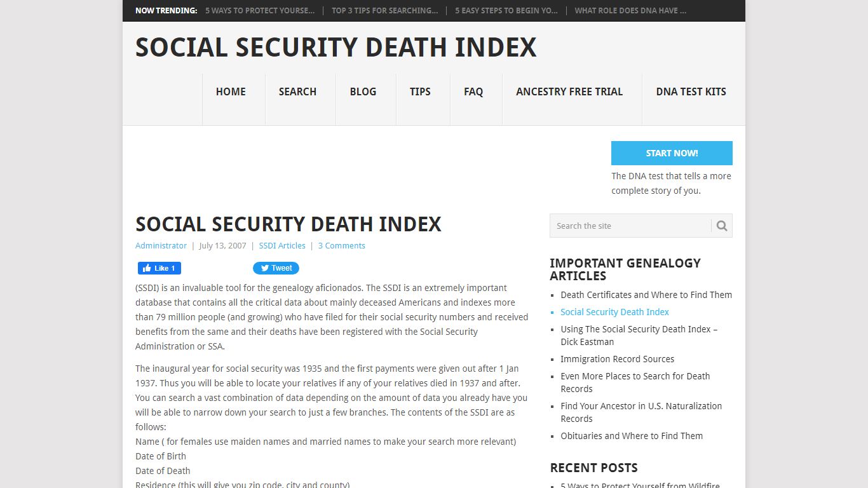Go to the BLOG menu item
This screenshot has height=488, width=868.
pyautogui.click(x=363, y=91)
